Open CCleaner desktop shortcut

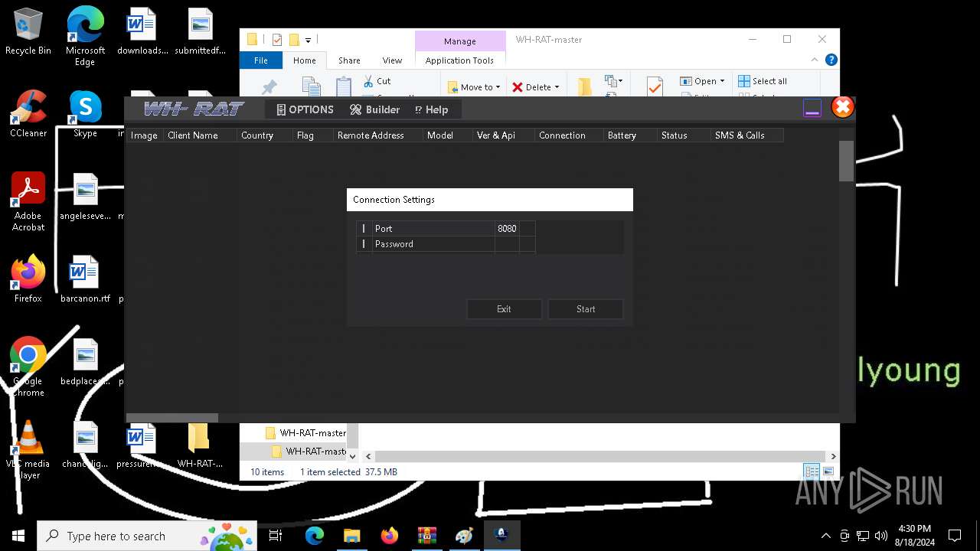(28, 114)
